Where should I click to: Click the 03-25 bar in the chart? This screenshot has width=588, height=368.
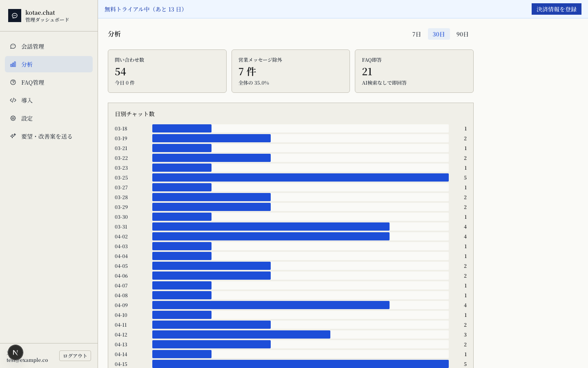pos(301,177)
